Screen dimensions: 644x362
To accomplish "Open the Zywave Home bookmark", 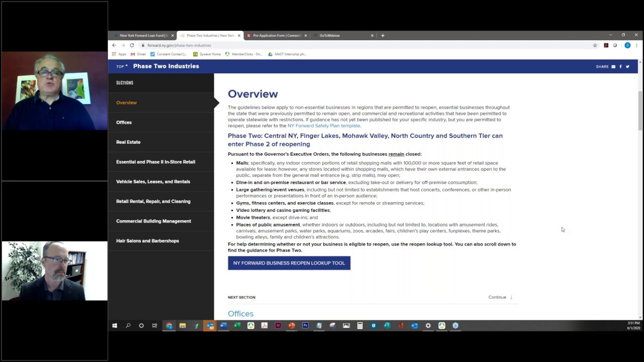I will point(207,54).
